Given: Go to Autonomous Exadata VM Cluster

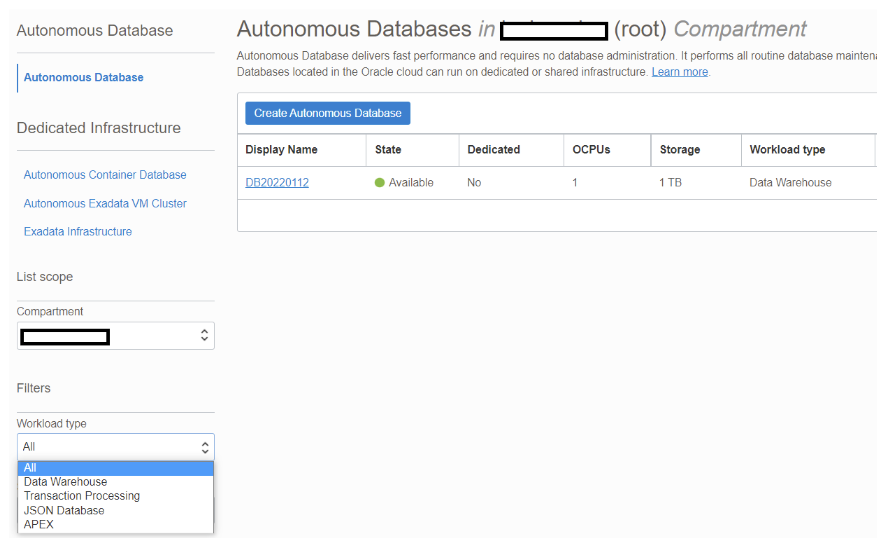Looking at the screenshot, I should click(x=105, y=203).
